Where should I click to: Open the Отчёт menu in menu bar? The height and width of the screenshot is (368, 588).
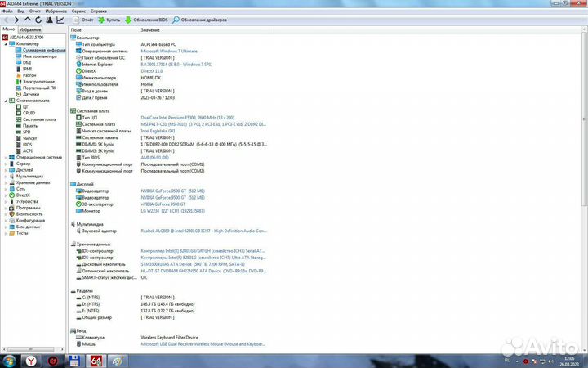pos(35,11)
